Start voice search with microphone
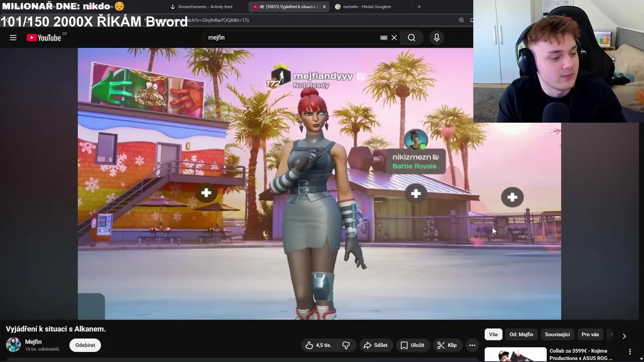This screenshot has height=362, width=644. click(437, 38)
